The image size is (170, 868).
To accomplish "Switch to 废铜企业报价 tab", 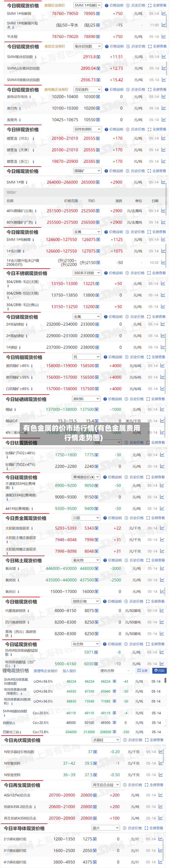I will point(55,5).
